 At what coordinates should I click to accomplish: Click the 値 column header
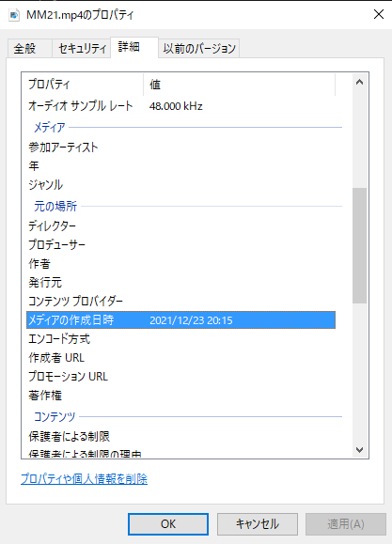pos(240,85)
